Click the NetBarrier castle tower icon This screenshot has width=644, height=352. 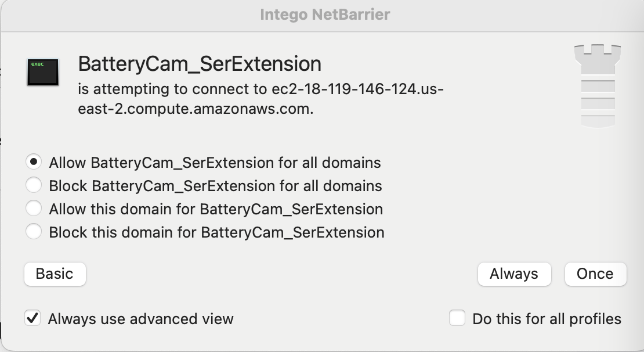pos(594,85)
